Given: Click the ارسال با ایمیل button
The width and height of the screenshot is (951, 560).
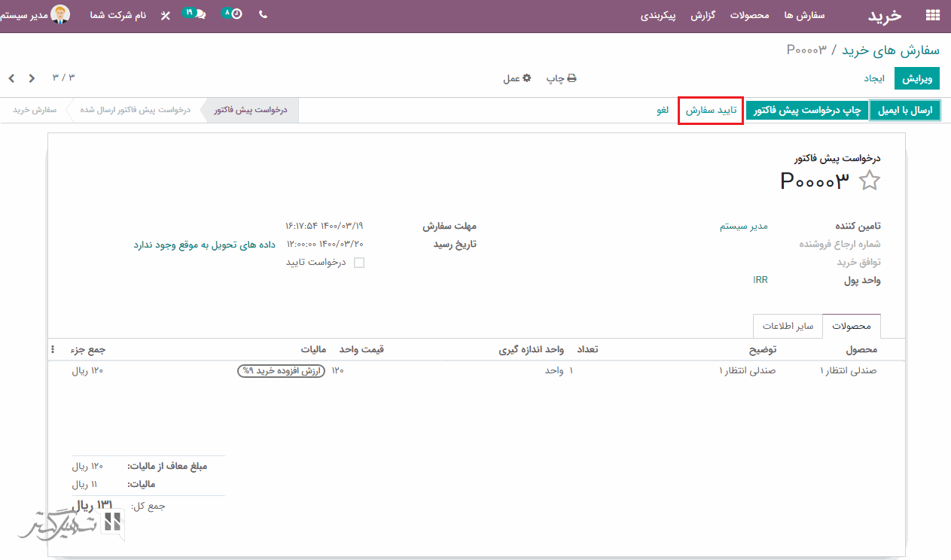Looking at the screenshot, I should coord(905,111).
